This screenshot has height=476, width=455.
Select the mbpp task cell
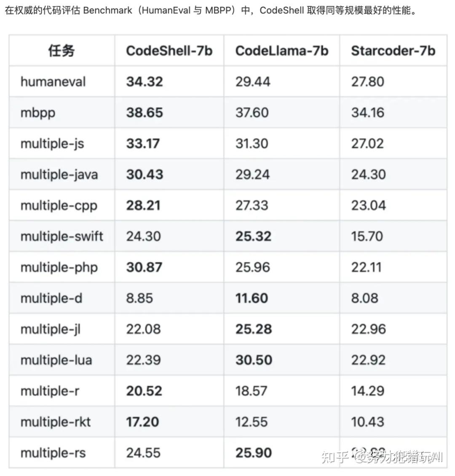38,113
